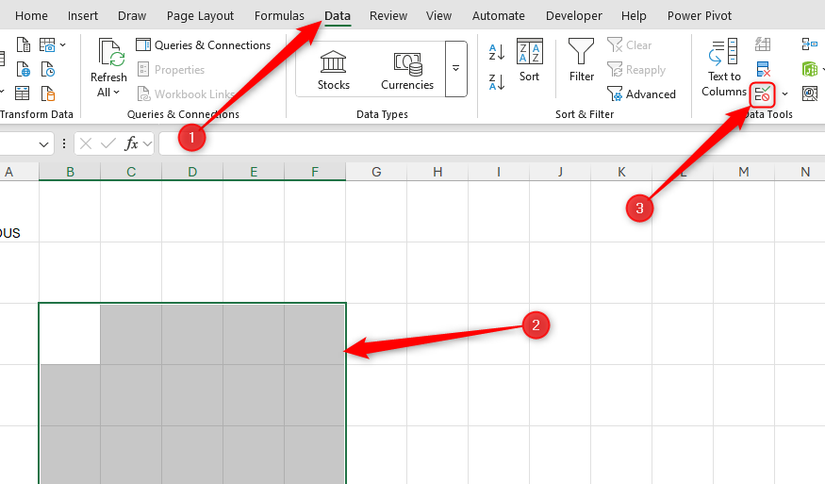
Task: Click the Properties button
Action: click(x=171, y=69)
